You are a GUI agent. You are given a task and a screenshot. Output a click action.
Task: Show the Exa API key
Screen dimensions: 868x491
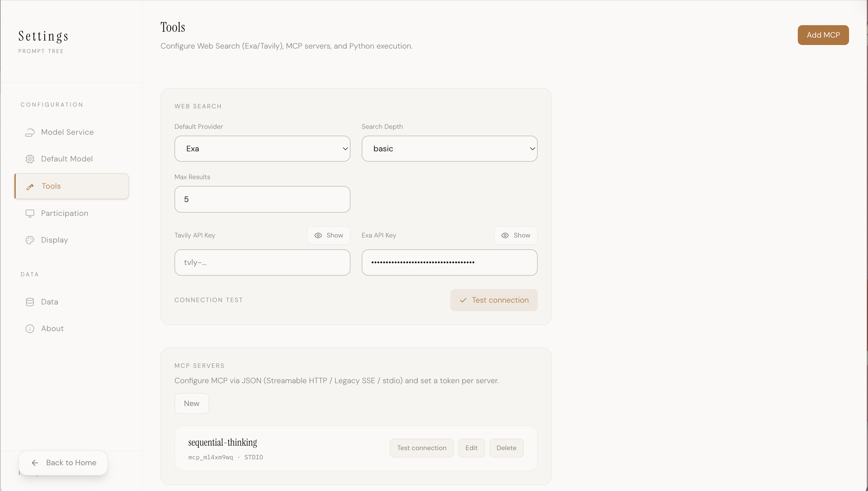515,235
